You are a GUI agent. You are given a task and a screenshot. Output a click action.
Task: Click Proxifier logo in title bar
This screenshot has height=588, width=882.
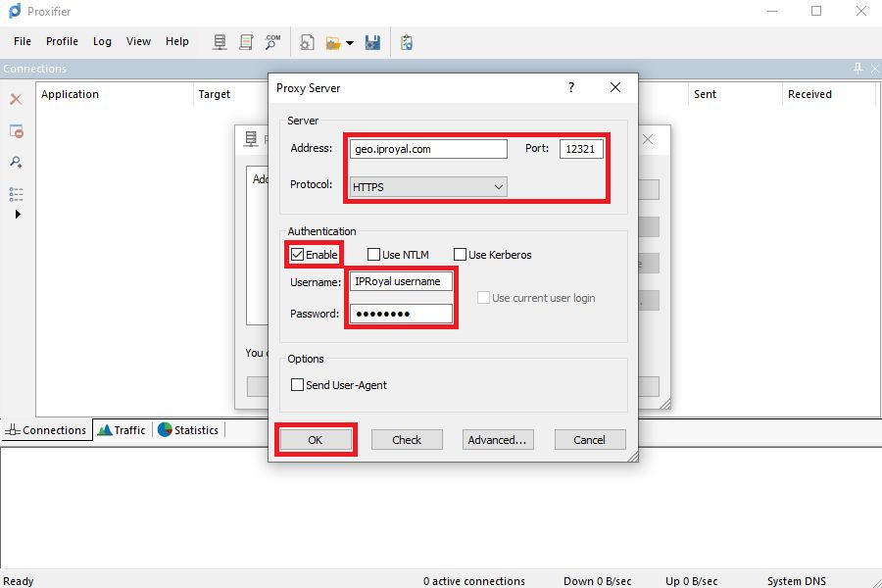click(x=15, y=11)
